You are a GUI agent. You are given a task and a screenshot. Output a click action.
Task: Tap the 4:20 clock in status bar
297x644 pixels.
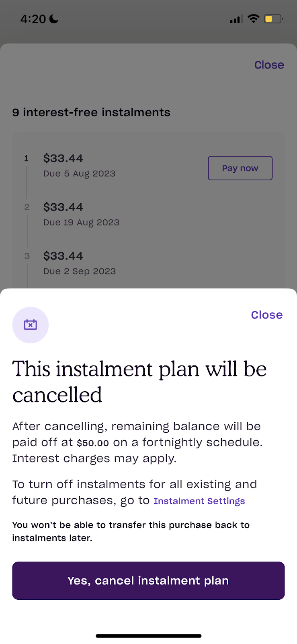point(33,19)
